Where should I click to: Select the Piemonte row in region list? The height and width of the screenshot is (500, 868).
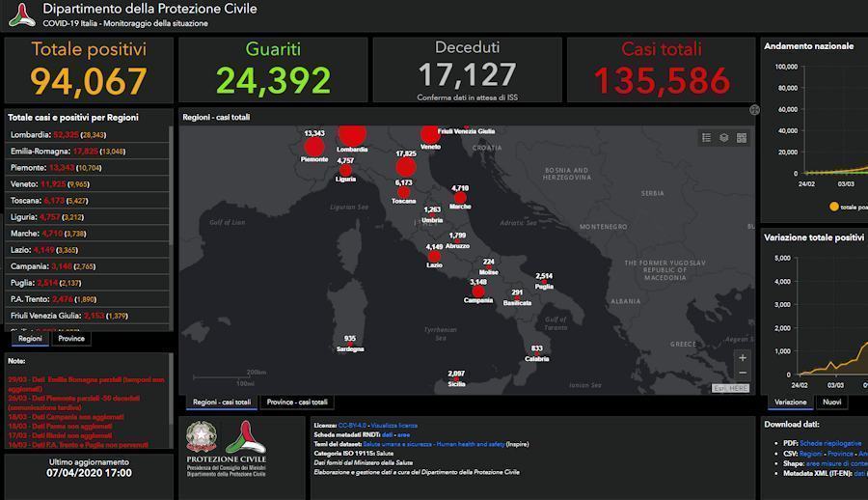(x=88, y=167)
